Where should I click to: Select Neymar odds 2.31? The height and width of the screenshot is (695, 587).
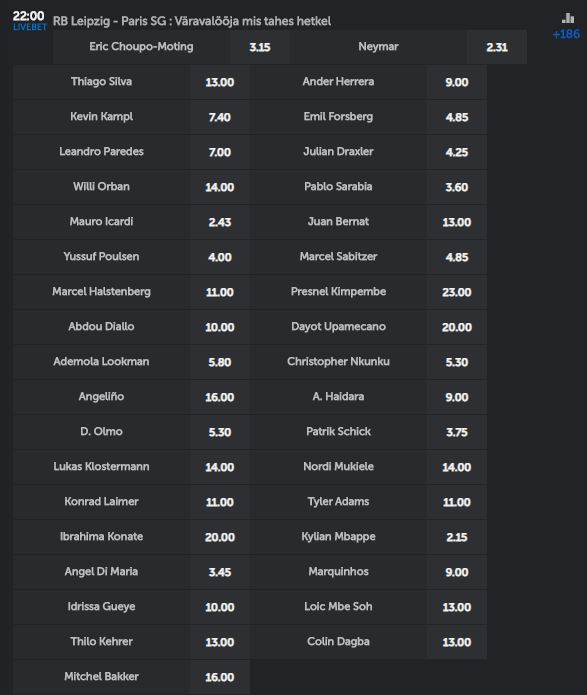tap(497, 47)
